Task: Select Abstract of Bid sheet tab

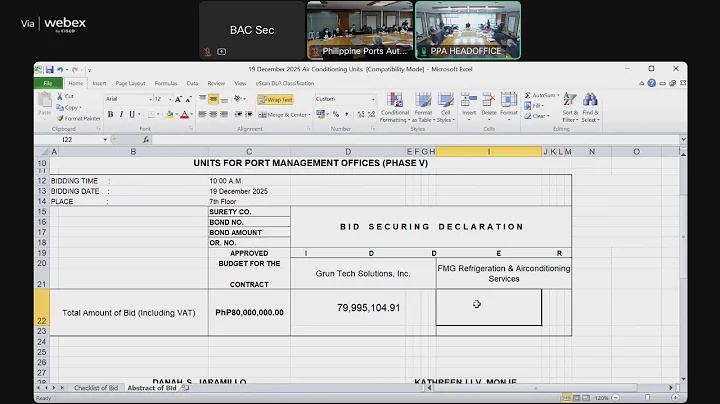Action: pyautogui.click(x=152, y=388)
